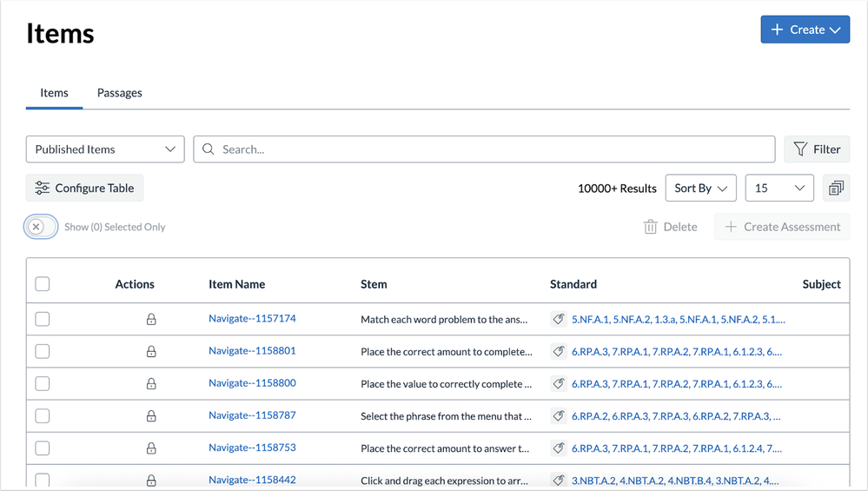Click the lock icon for Navigate--1157174

[151, 320]
